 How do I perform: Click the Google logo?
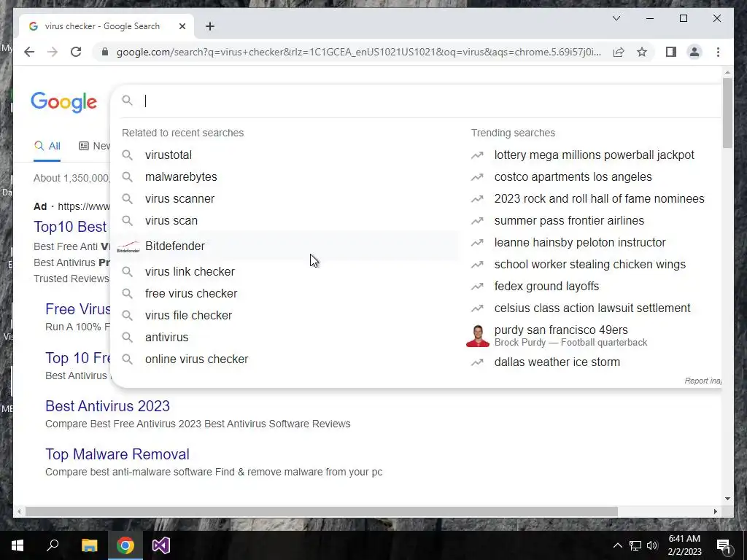click(x=64, y=102)
